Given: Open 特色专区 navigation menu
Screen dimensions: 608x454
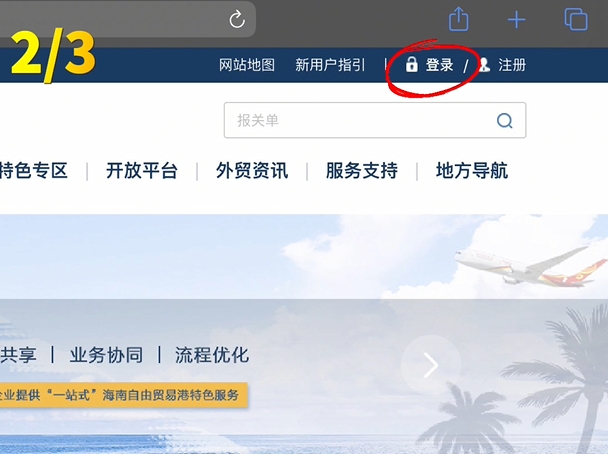Looking at the screenshot, I should tap(33, 171).
